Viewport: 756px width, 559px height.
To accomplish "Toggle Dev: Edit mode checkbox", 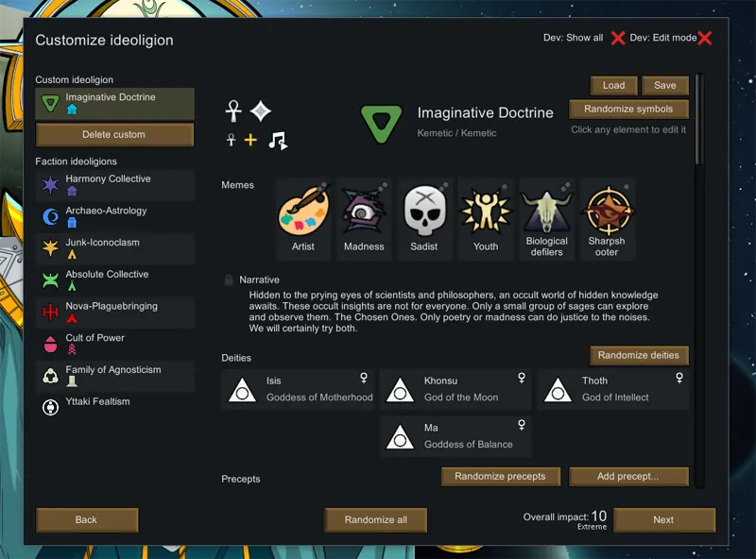I will click(704, 38).
